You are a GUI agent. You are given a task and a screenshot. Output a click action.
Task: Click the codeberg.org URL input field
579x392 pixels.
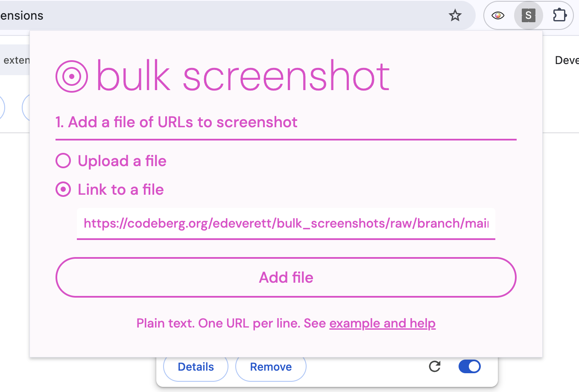(x=286, y=222)
